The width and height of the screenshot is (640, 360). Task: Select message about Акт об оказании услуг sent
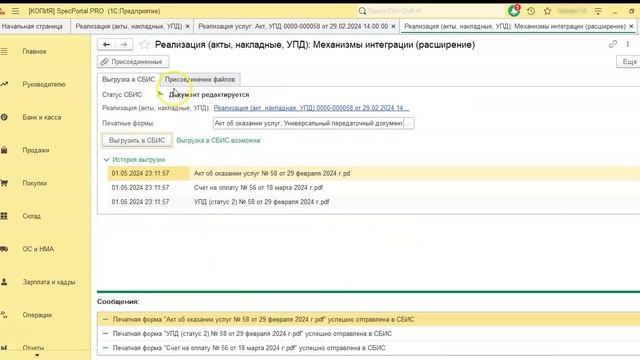[369, 319]
